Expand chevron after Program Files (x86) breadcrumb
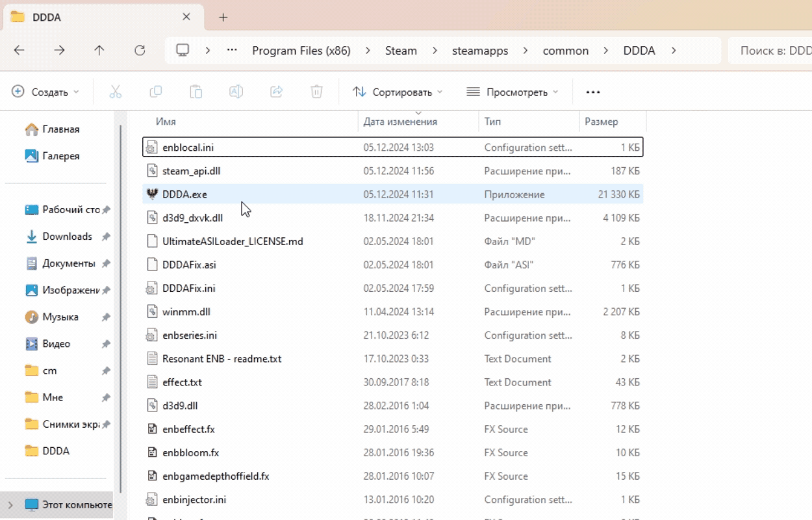Viewport: 812px width, 520px height. [x=368, y=51]
